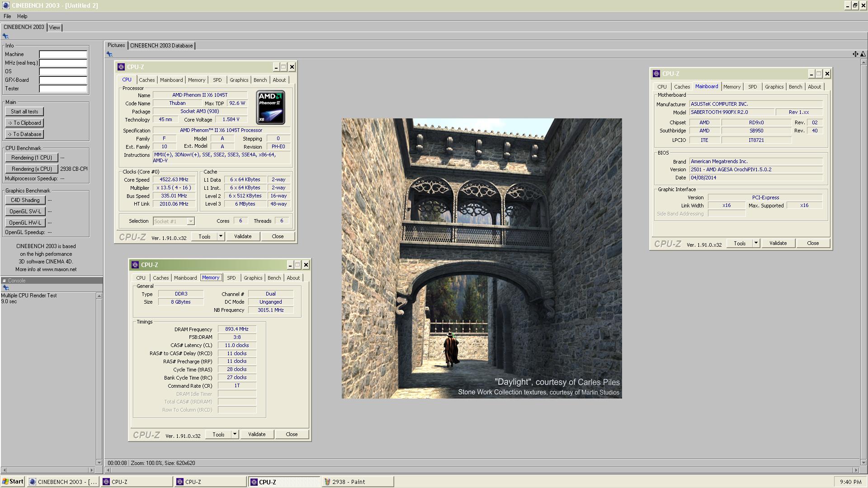Click Validate in the CPU-Z CPU window
Viewport: 868px width, 488px height.
(x=243, y=236)
